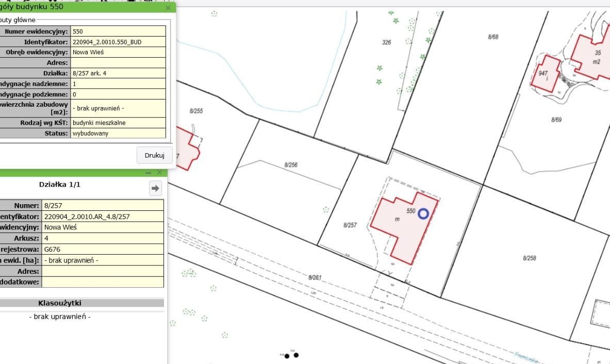Minimize the Działka info panel

[149, 173]
